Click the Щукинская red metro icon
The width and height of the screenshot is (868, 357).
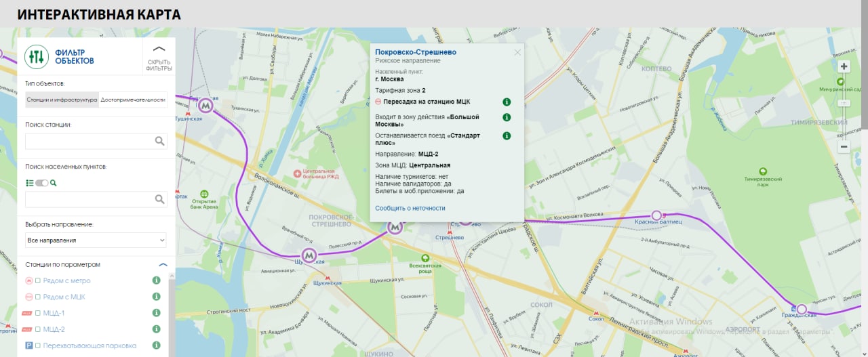(x=328, y=278)
